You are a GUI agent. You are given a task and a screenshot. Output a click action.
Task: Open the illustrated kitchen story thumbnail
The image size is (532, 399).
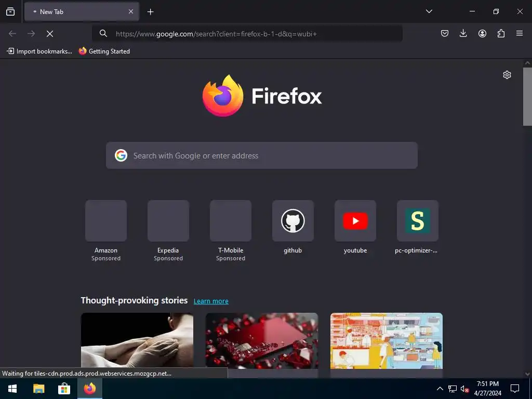pyautogui.click(x=387, y=340)
